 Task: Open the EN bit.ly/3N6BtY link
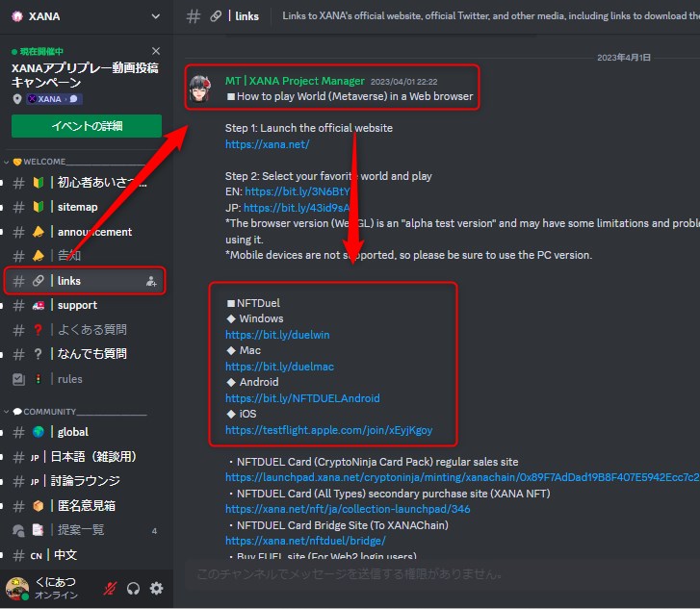[x=298, y=191]
